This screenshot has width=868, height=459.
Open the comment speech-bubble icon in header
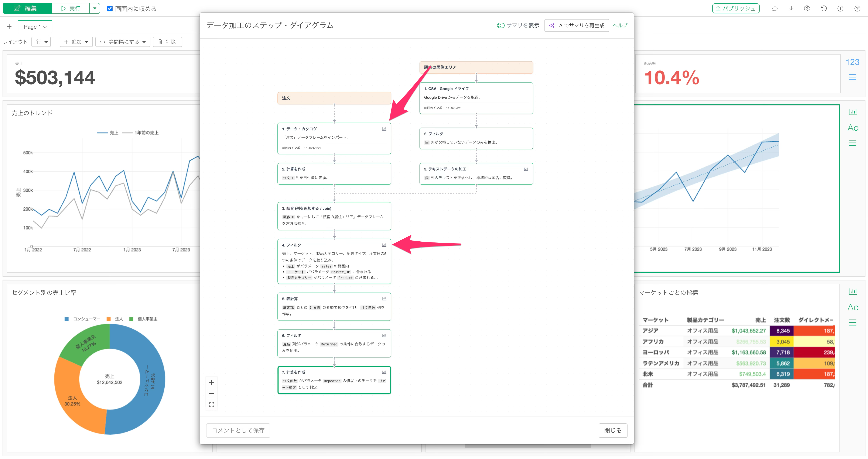click(775, 8)
